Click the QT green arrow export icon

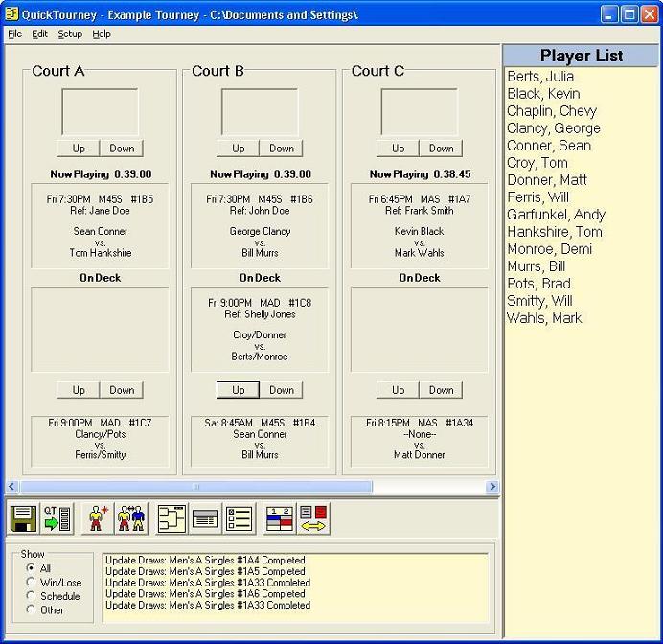pos(57,518)
